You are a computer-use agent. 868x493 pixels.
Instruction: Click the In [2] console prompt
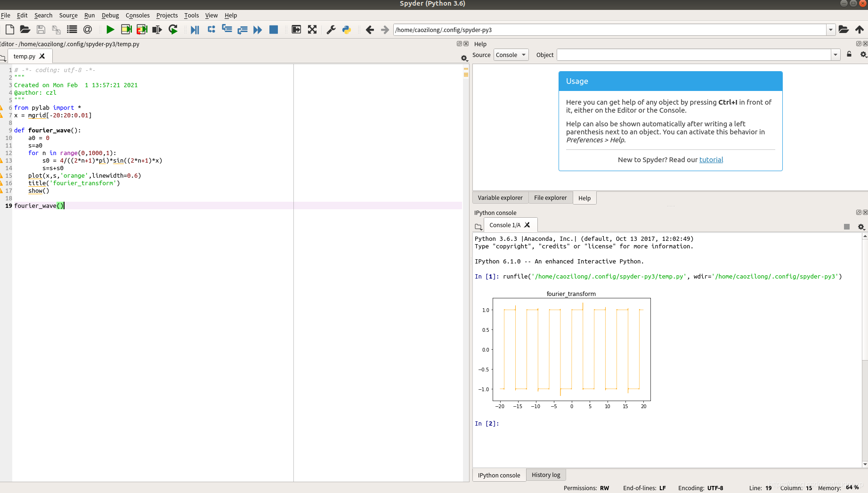click(x=487, y=424)
